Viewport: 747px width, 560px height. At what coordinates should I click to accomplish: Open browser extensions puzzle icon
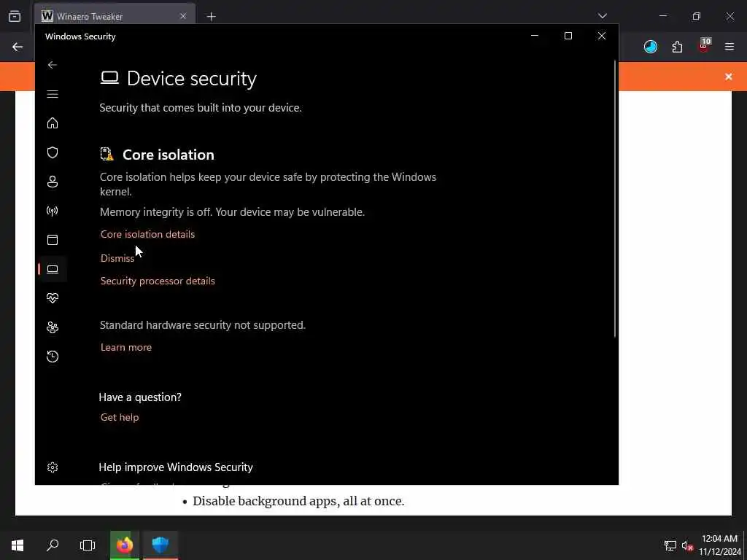click(677, 47)
